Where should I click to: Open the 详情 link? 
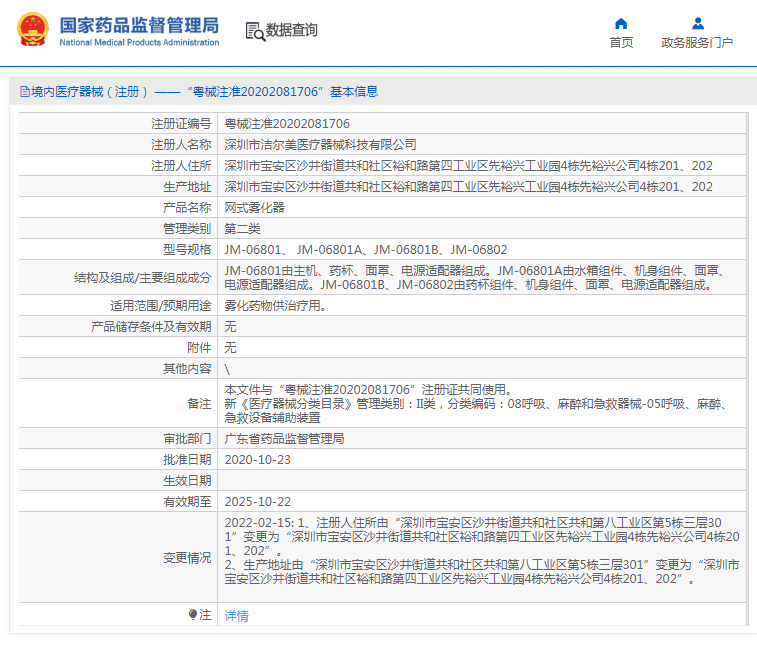(237, 616)
